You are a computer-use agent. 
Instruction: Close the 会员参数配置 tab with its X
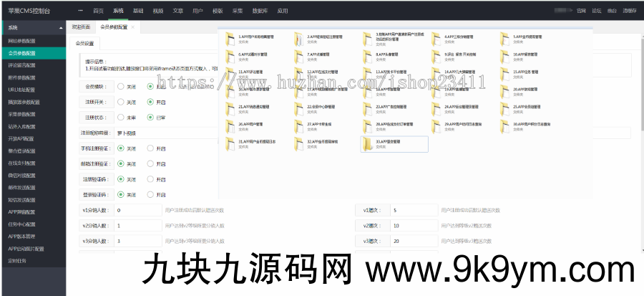(132, 27)
